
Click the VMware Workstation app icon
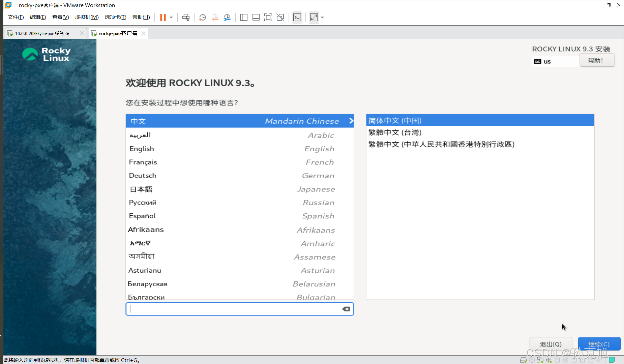[8, 5]
